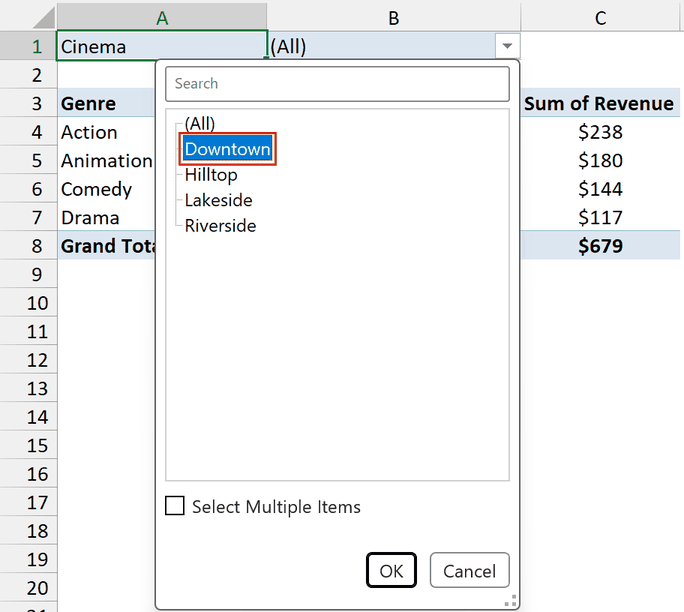The height and width of the screenshot is (612, 684).
Task: Cancel the filter dialog
Action: tap(469, 571)
